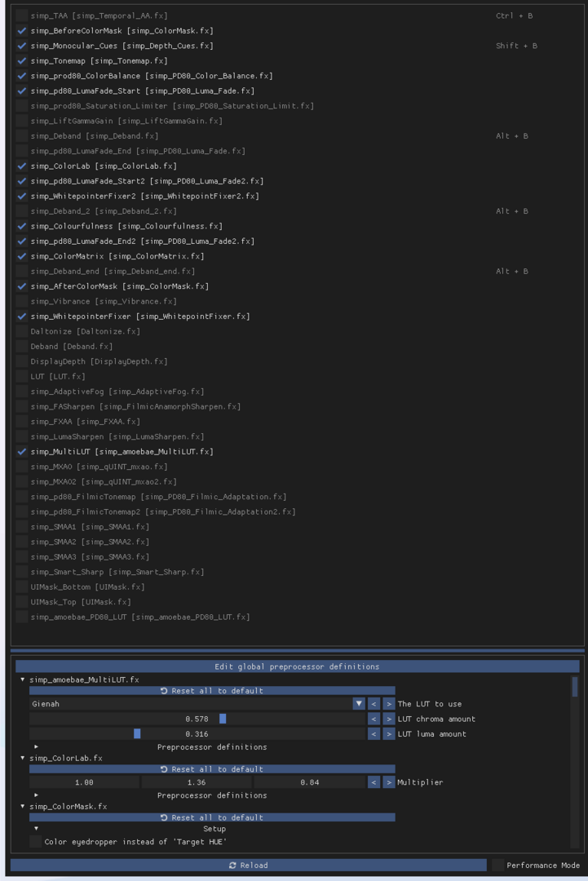Click Multiplier second value field 1.36
Image resolution: width=588 pixels, height=881 pixels.
(x=197, y=782)
